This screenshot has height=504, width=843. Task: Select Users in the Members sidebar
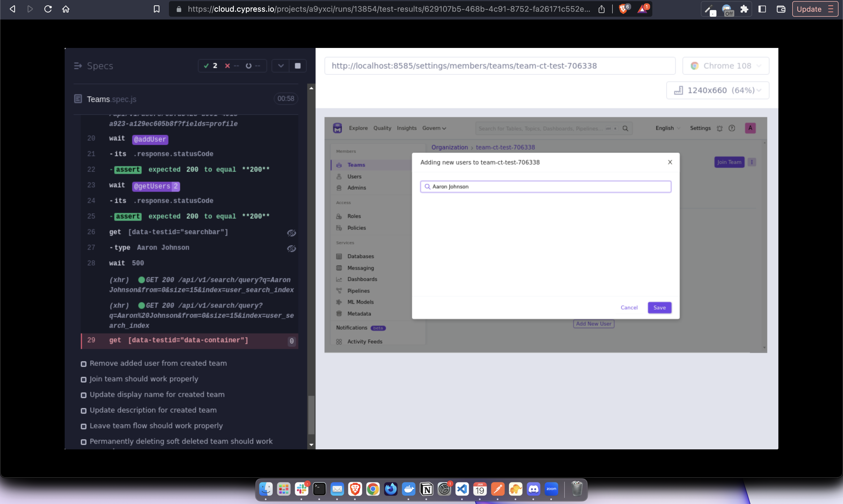(354, 177)
